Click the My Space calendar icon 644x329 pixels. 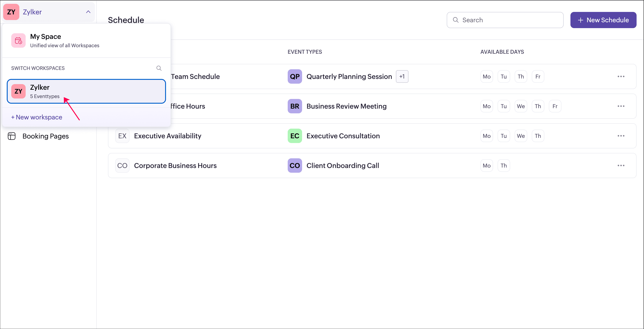(18, 40)
